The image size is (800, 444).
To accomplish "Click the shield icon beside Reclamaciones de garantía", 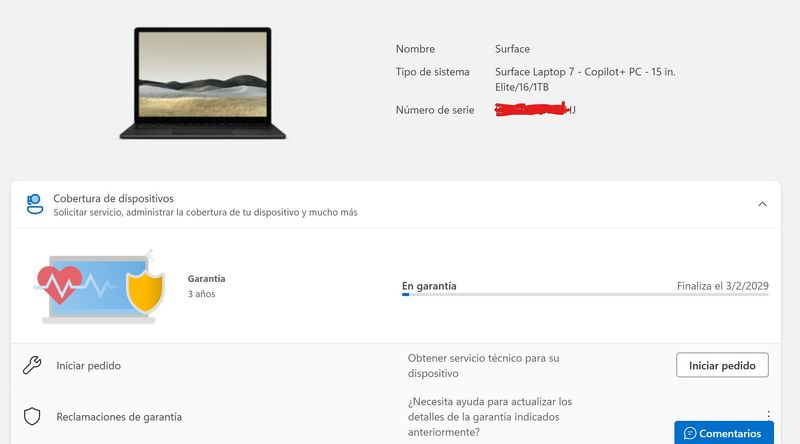I will point(32,416).
